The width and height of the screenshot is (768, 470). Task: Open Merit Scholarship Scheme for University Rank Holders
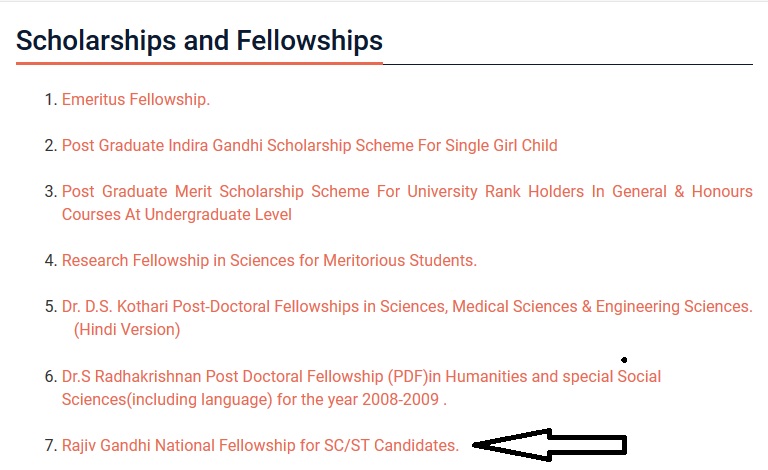[x=407, y=191]
